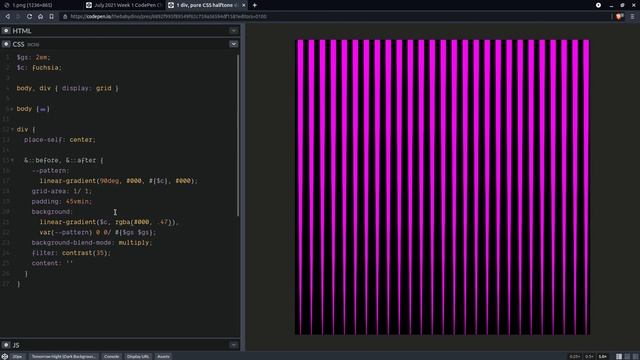
Task: Click the JS panel title
Action: [x=16, y=345]
